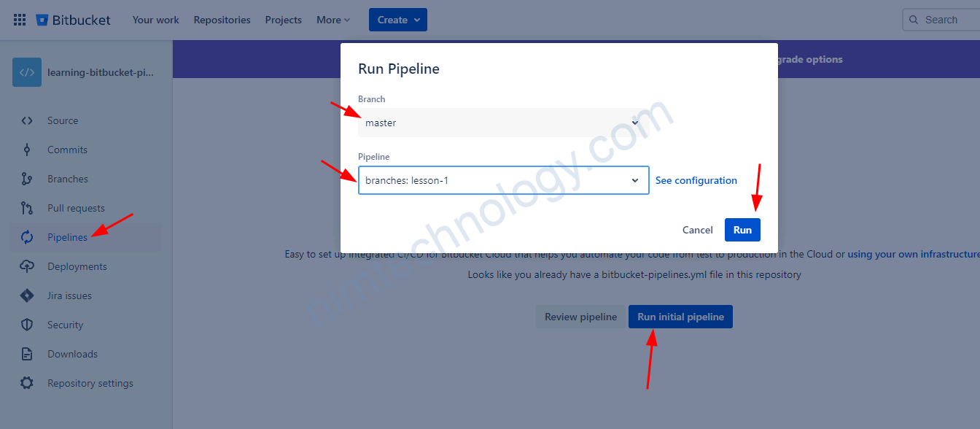Open the app switcher grid icon

[x=20, y=20]
